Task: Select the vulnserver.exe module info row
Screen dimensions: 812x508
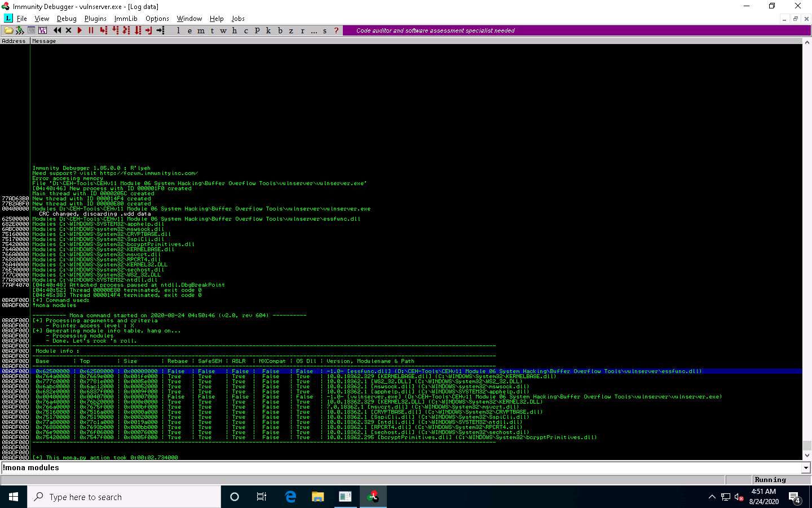Action: click(417, 397)
